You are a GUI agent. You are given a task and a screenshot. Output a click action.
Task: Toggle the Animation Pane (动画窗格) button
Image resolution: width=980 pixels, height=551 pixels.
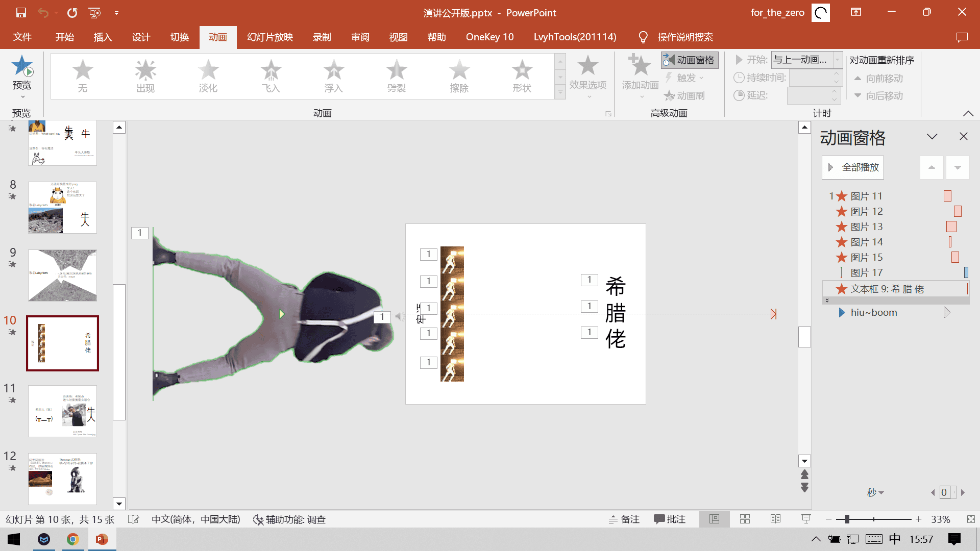click(x=690, y=60)
